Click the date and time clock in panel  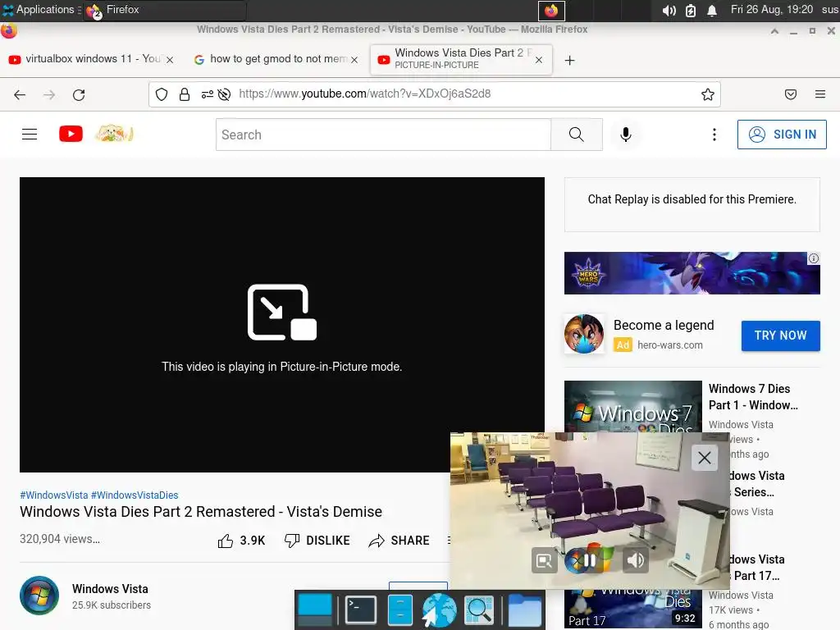tap(771, 10)
